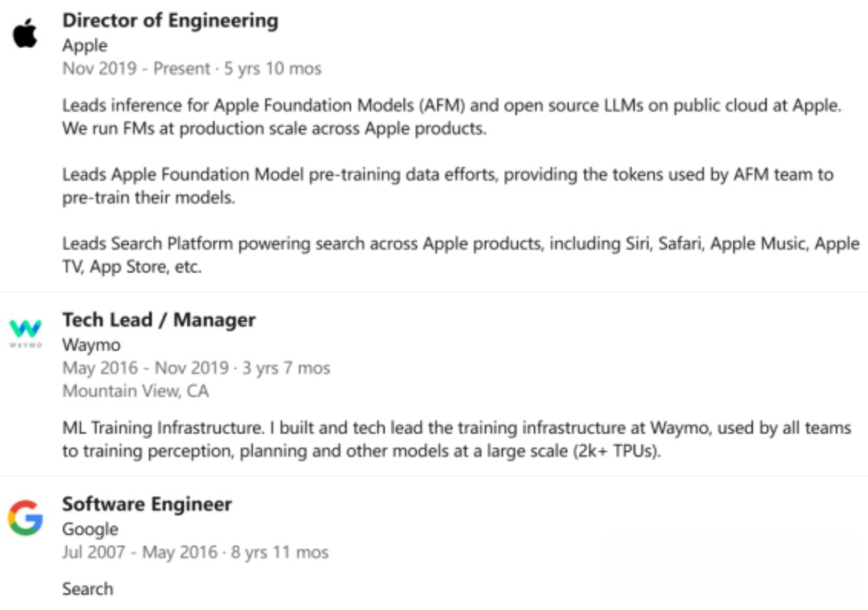This screenshot has height=610, width=868.
Task: Click the "Nov 2019 - Present" date range
Action: tap(136, 68)
